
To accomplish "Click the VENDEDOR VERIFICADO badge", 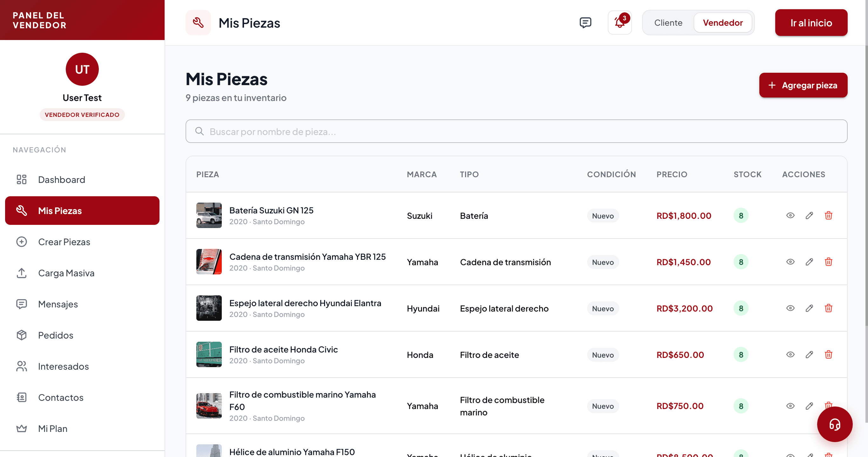I will coord(82,115).
